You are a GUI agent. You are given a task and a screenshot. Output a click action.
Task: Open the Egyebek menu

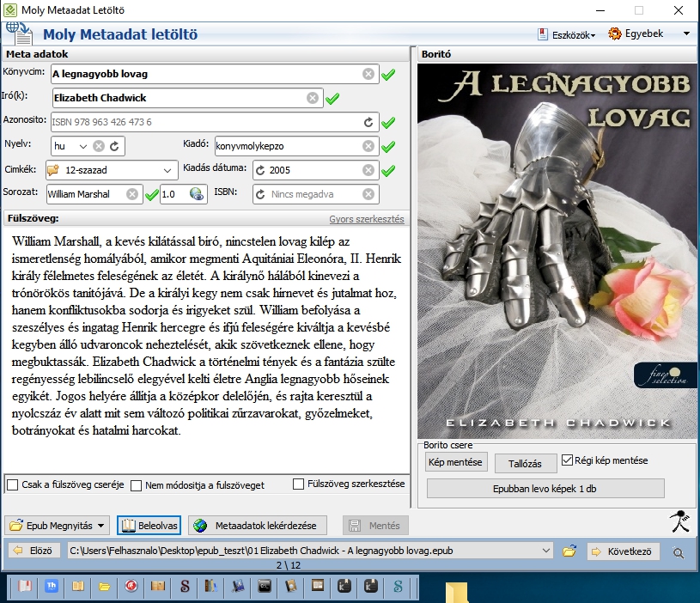tap(636, 33)
